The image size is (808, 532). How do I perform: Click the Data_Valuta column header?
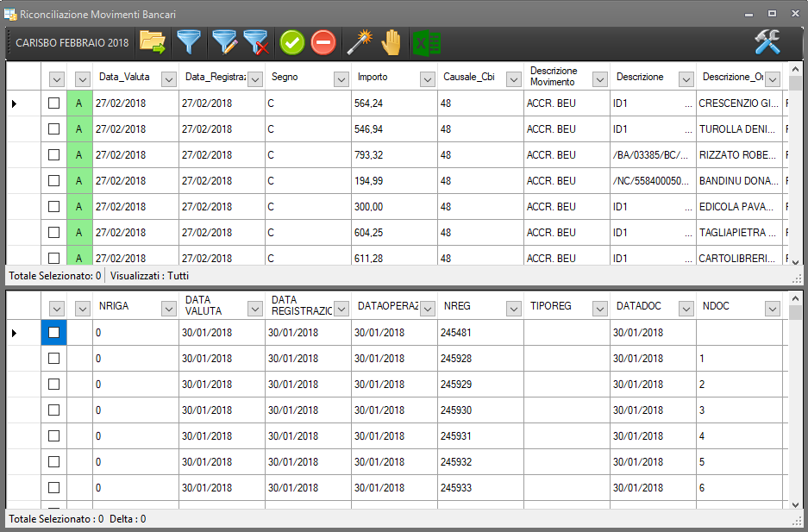tap(124, 77)
